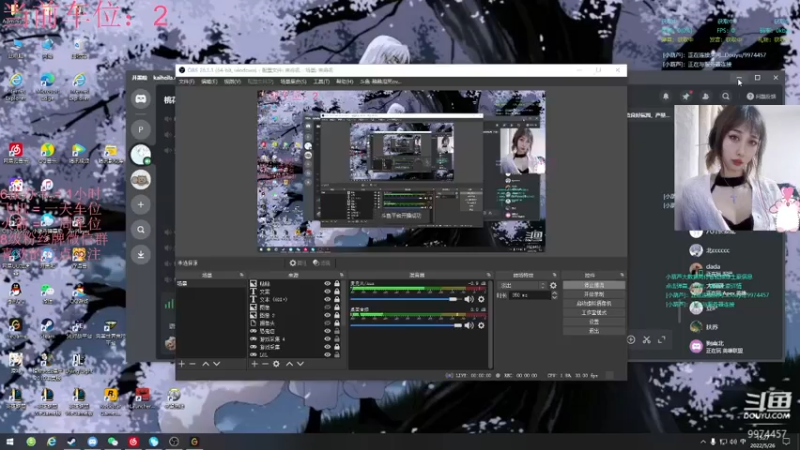Open KOOK notification bell in channel header
This screenshot has width=800, height=450.
(x=666, y=96)
